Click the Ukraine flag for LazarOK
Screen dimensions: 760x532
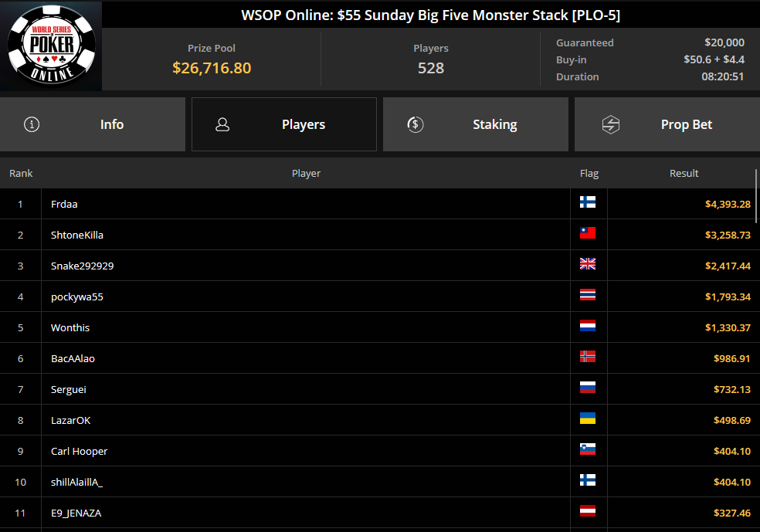pyautogui.click(x=588, y=418)
